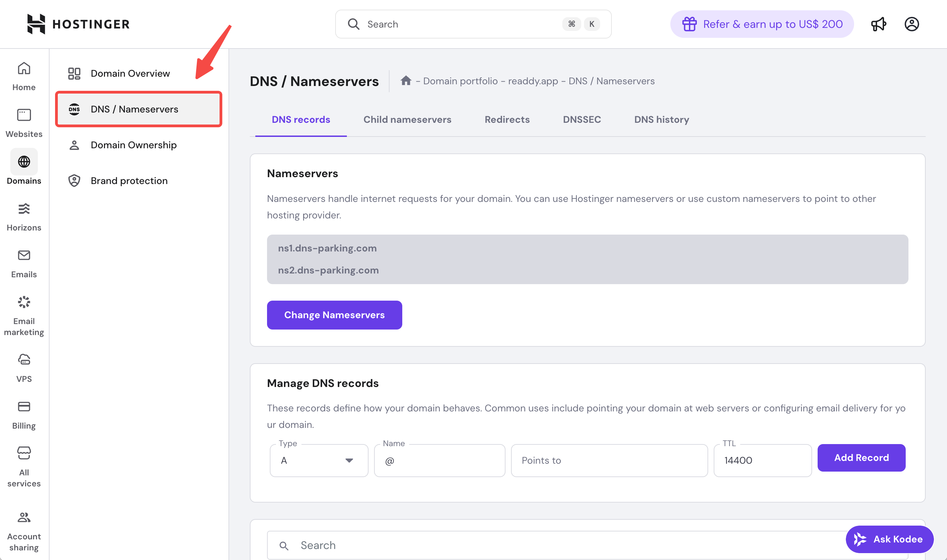Screen dimensions: 947x560
Task: Select the DNS history tab
Action: [661, 120]
